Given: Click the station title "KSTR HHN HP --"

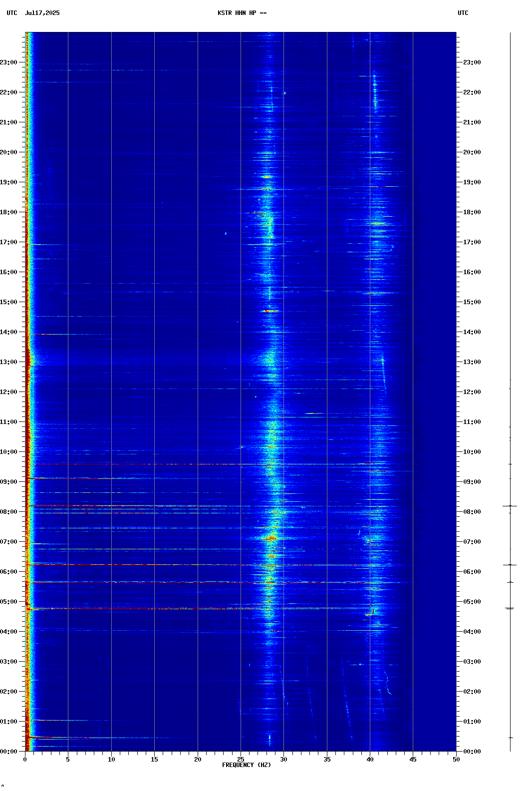Looking at the screenshot, I should tap(242, 13).
